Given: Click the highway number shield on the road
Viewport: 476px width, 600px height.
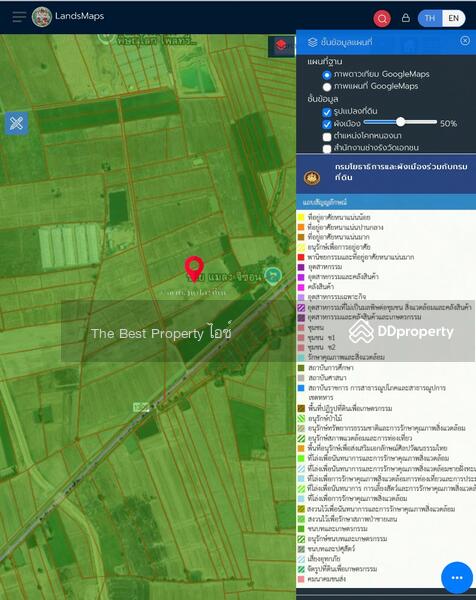Looking at the screenshot, I should [x=140, y=407].
